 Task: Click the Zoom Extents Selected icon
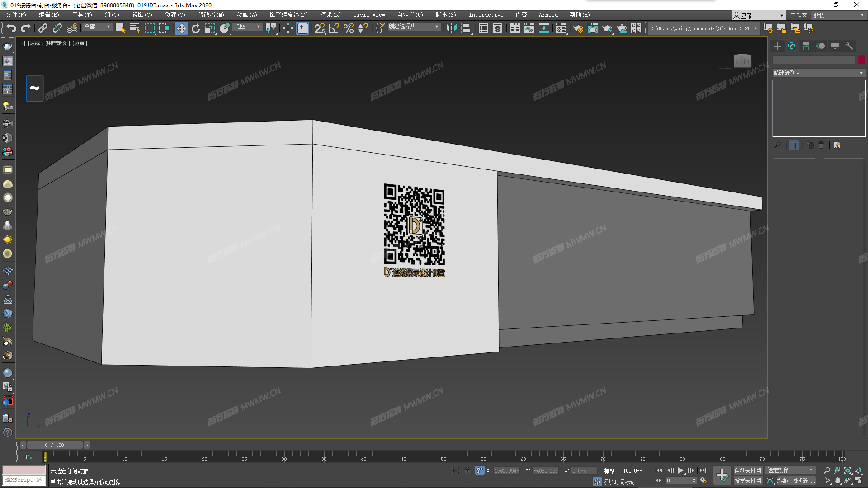click(x=848, y=470)
